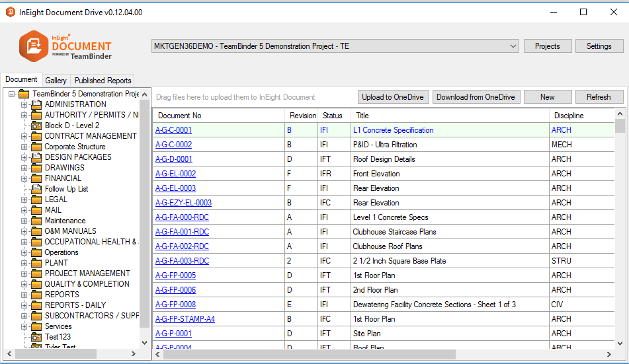
Task: Expand the FINANCIAL tree node
Action: click(24, 178)
